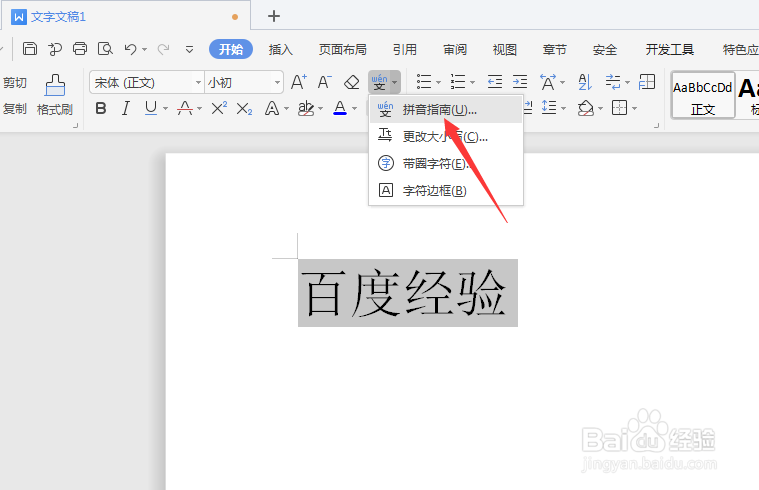The height and width of the screenshot is (490, 759).
Task: Insert bulleted list icon
Action: [424, 82]
